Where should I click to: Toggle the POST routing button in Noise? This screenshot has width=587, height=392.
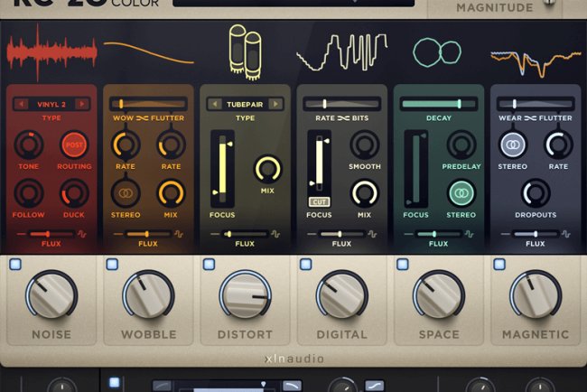(x=74, y=145)
